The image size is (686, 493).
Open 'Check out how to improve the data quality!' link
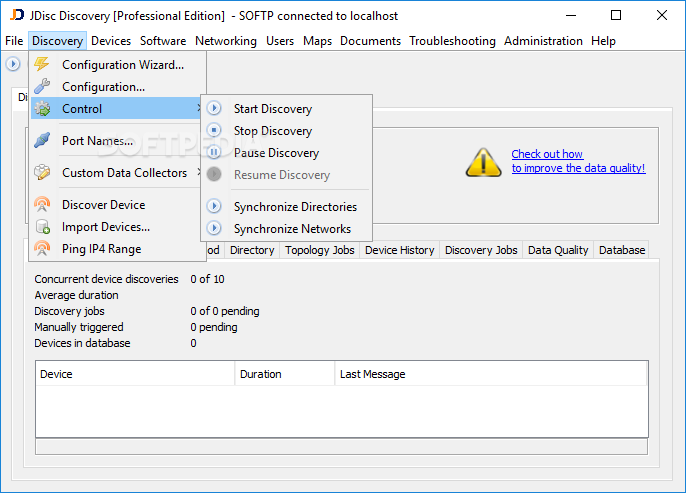tap(578, 161)
